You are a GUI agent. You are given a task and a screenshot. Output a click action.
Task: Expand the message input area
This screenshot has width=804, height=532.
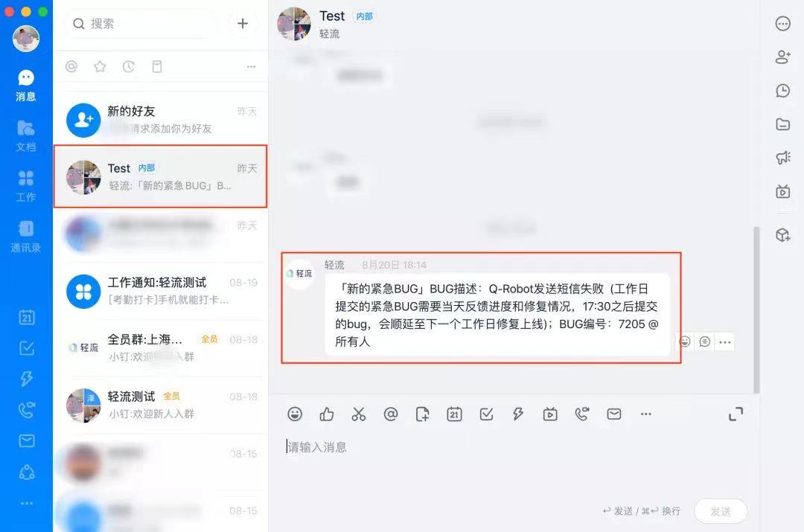click(736, 414)
